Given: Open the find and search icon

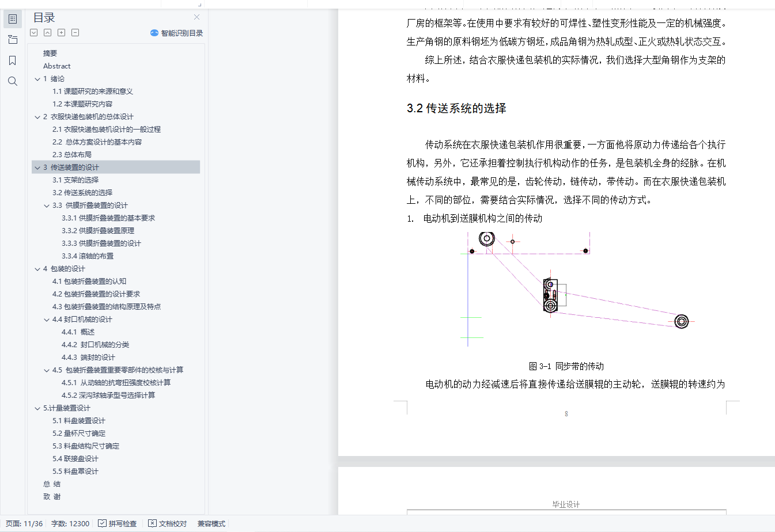Looking at the screenshot, I should point(13,81).
